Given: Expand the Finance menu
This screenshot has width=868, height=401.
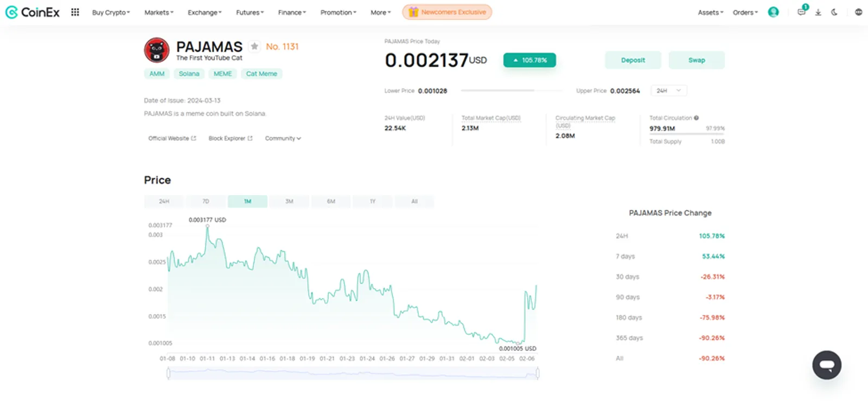Looking at the screenshot, I should 292,12.
